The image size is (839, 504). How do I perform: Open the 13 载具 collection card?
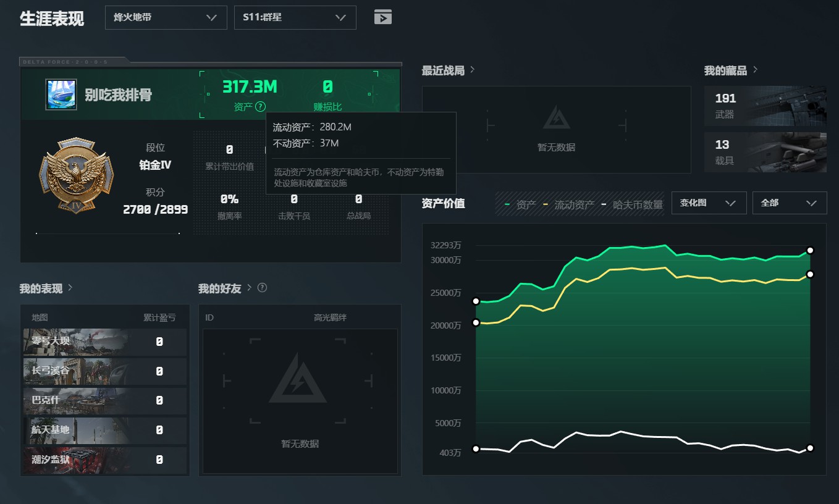pos(765,152)
